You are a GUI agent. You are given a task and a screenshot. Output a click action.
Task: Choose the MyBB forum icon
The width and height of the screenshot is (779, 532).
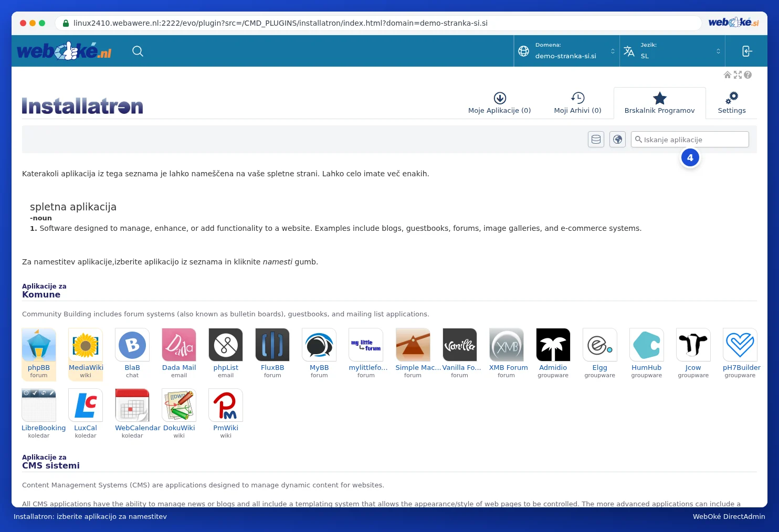click(x=319, y=345)
